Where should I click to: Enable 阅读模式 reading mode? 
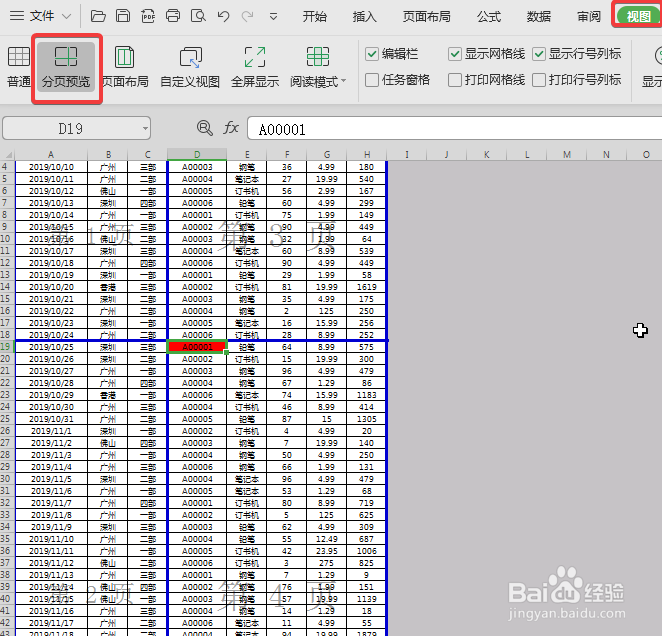click(x=315, y=67)
